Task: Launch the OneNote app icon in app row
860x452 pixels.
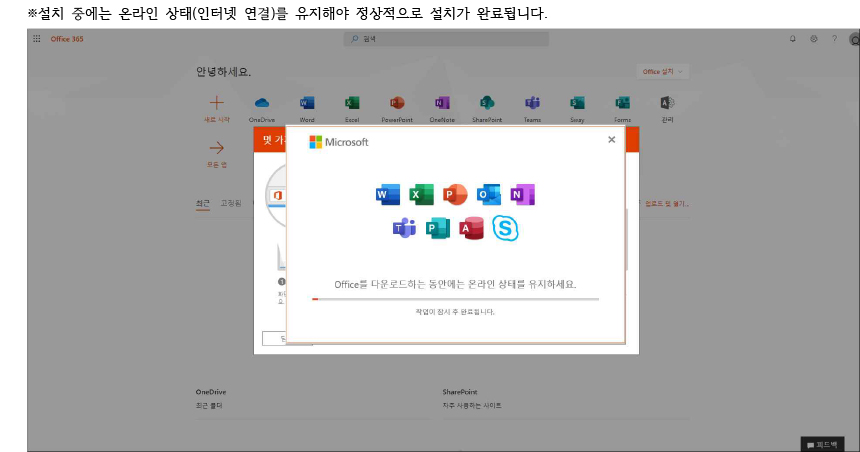Action: point(442,103)
